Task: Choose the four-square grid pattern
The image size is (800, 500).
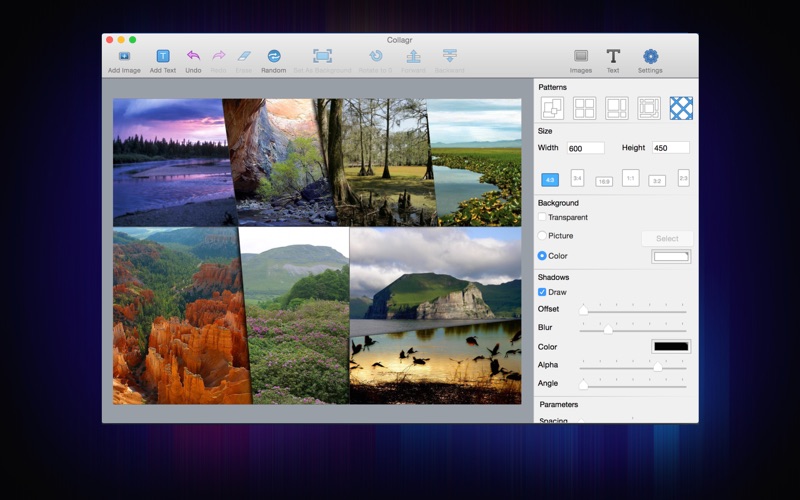Action: (x=585, y=108)
